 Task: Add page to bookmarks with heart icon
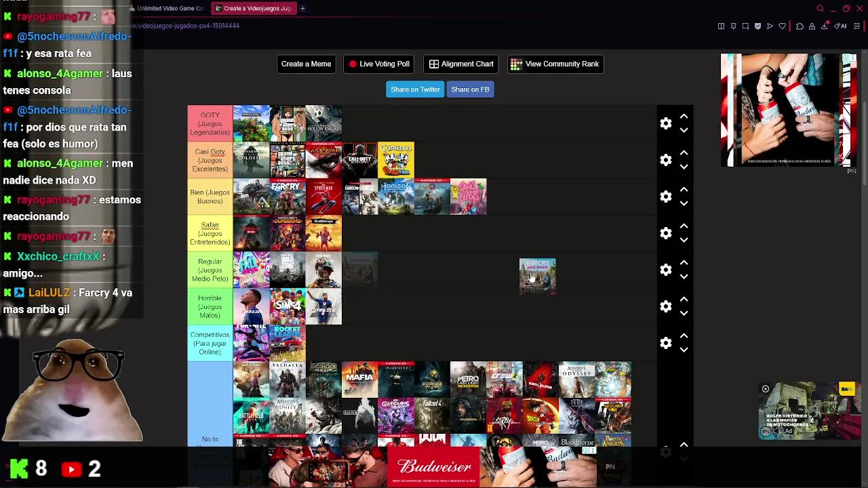coord(782,26)
